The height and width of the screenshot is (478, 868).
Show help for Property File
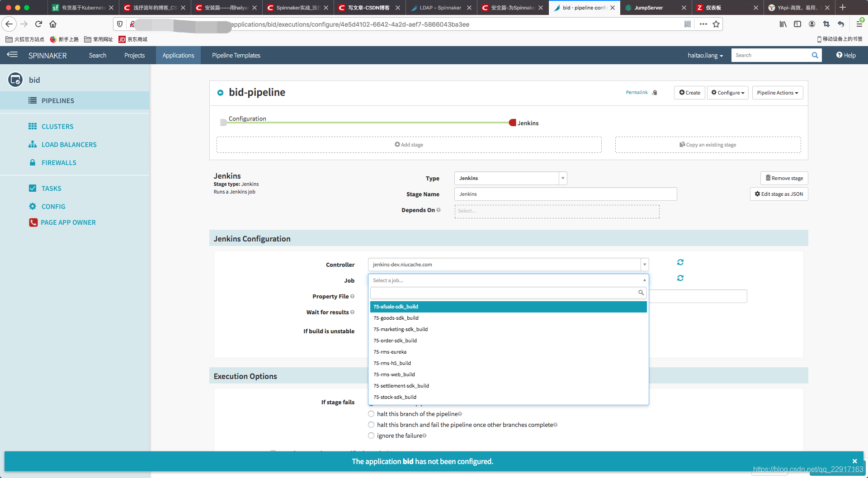point(352,296)
